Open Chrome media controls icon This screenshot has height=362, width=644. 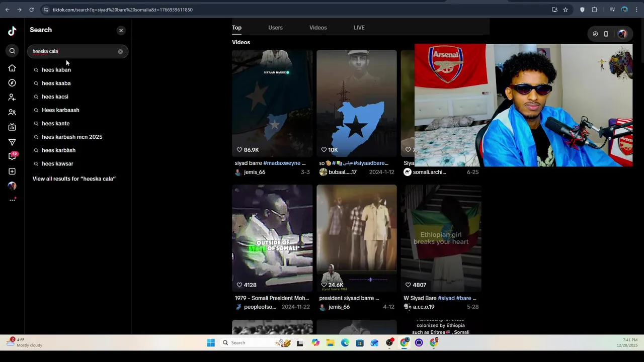(x=612, y=10)
